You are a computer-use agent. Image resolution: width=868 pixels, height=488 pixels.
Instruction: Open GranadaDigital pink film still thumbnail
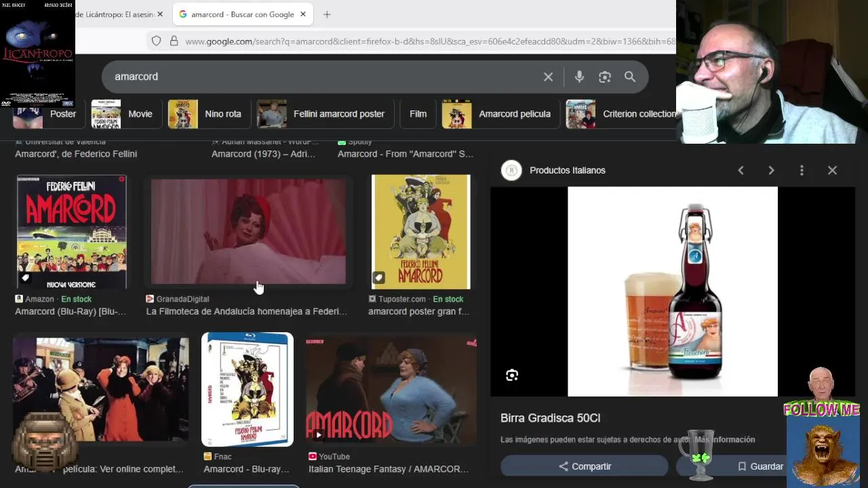pos(248,232)
